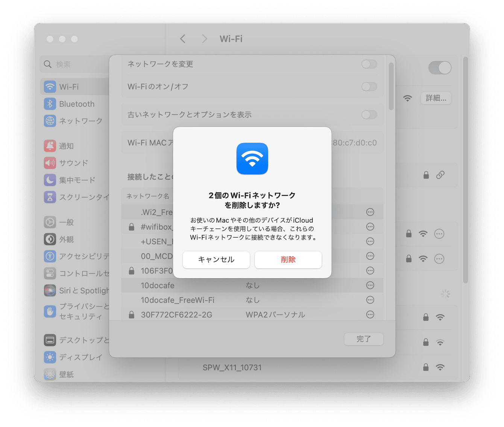Open more options for 10docafe network row

(370, 285)
